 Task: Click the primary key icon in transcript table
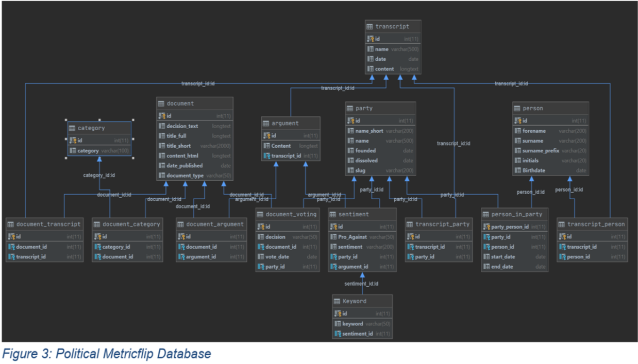371,39
